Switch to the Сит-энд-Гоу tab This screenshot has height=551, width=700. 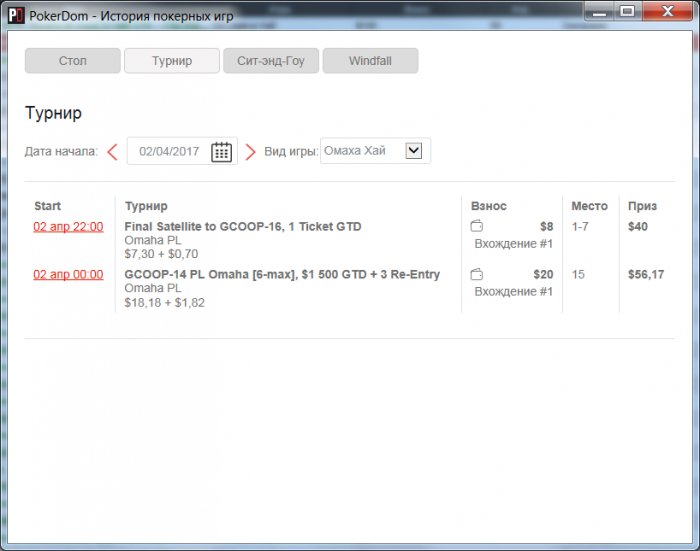(x=271, y=61)
